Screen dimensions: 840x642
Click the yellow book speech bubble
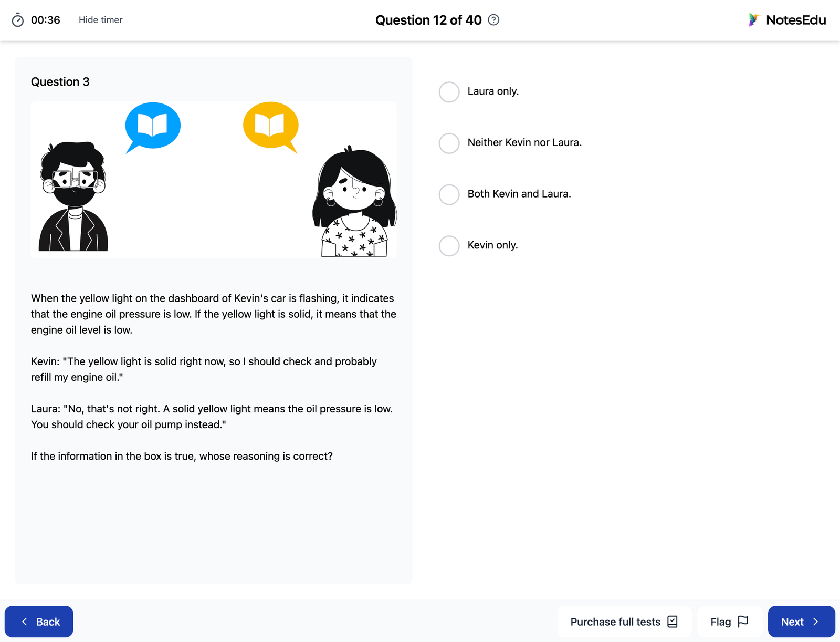pyautogui.click(x=270, y=125)
